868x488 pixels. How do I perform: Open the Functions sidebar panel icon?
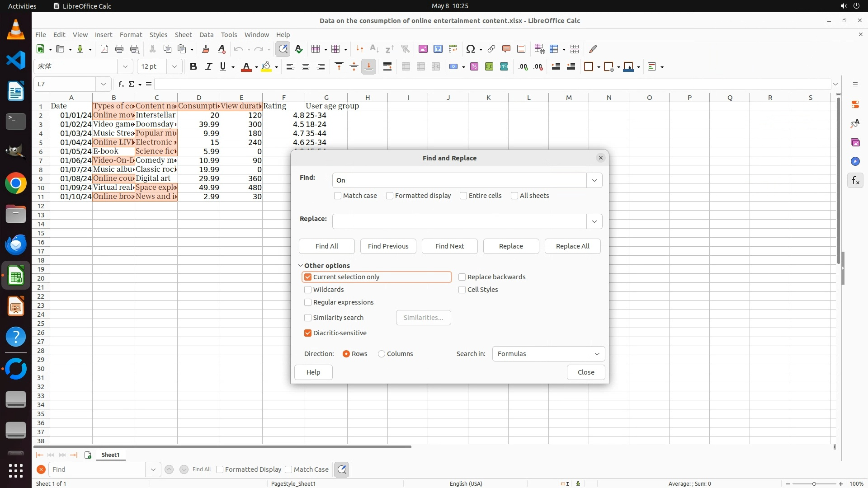coord(855,181)
